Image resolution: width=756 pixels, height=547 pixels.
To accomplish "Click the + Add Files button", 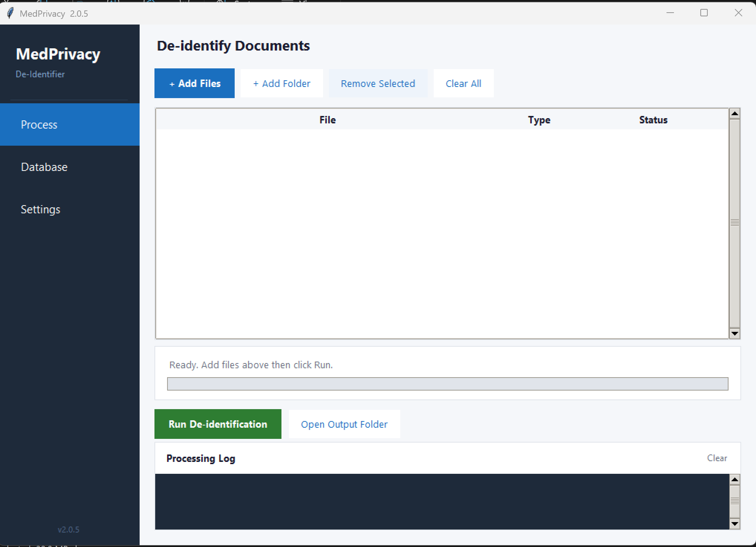I will 195,83.
